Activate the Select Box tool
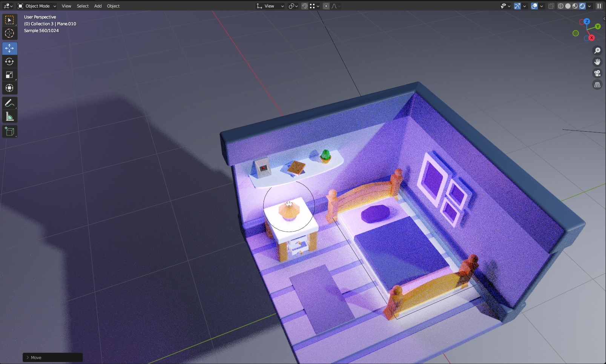Viewport: 606px width, 364px height. coord(9,20)
